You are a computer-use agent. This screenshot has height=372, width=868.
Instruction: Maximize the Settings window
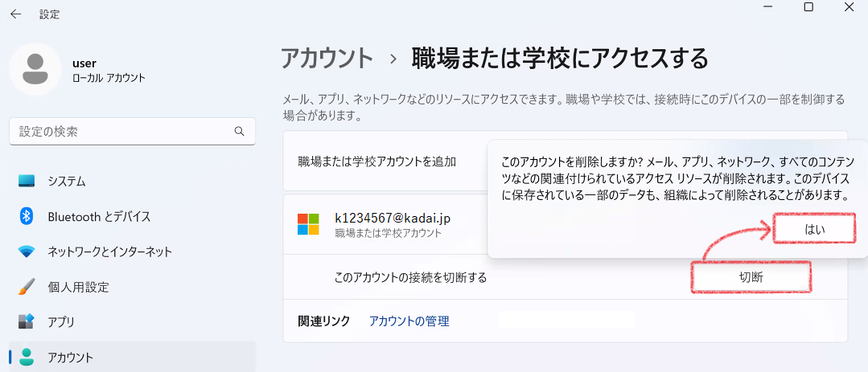tap(808, 7)
